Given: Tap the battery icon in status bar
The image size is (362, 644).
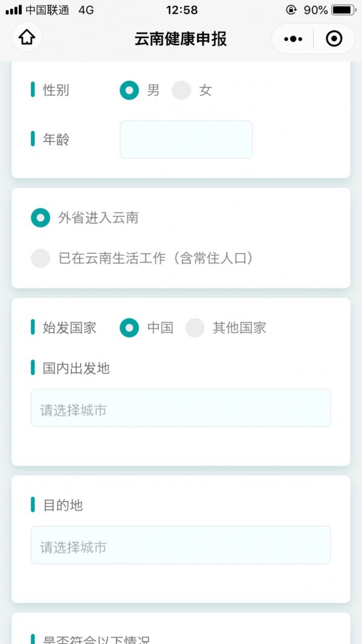Looking at the screenshot, I should (344, 10).
